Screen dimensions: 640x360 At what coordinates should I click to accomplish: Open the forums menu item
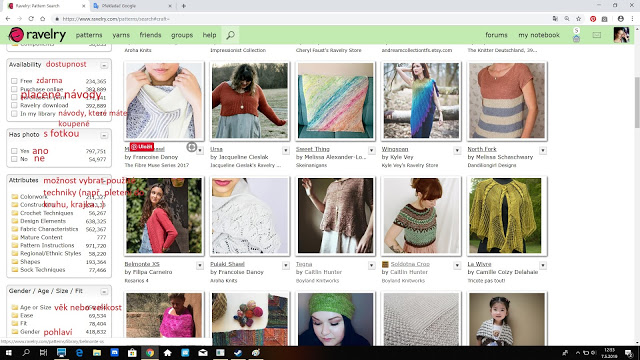point(496,35)
